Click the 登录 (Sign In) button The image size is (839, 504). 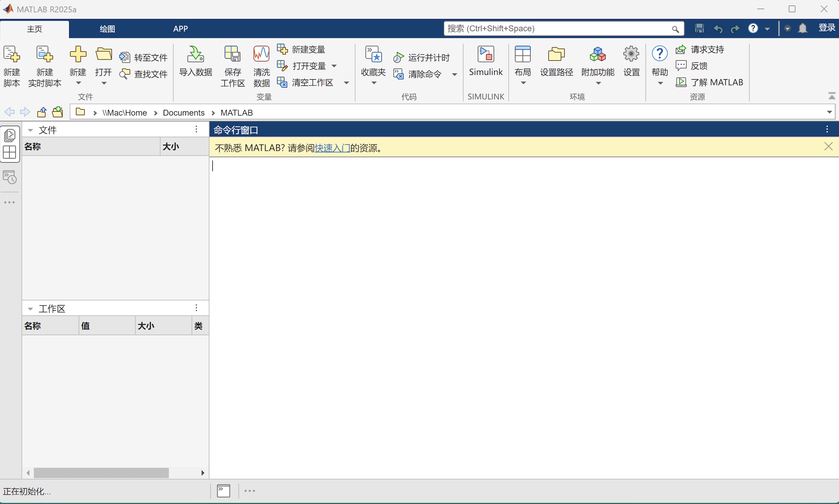827,28
